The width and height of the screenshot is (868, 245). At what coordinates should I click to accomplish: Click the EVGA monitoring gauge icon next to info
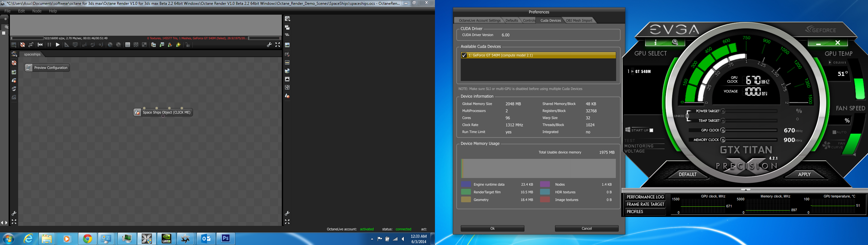pos(675,42)
